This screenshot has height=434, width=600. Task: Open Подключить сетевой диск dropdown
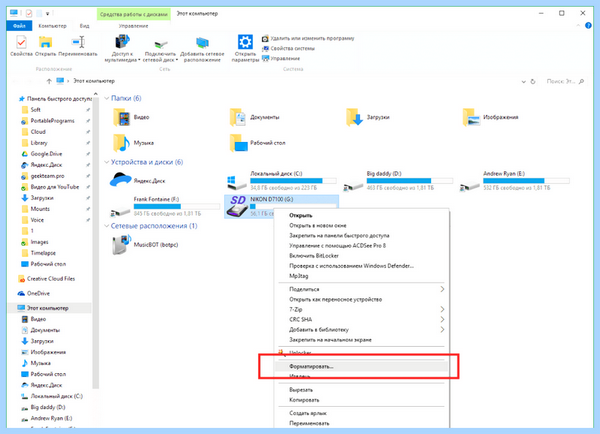tap(160, 51)
